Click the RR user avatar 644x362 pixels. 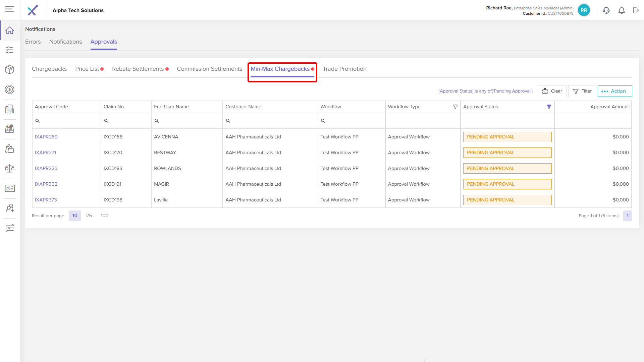click(584, 10)
